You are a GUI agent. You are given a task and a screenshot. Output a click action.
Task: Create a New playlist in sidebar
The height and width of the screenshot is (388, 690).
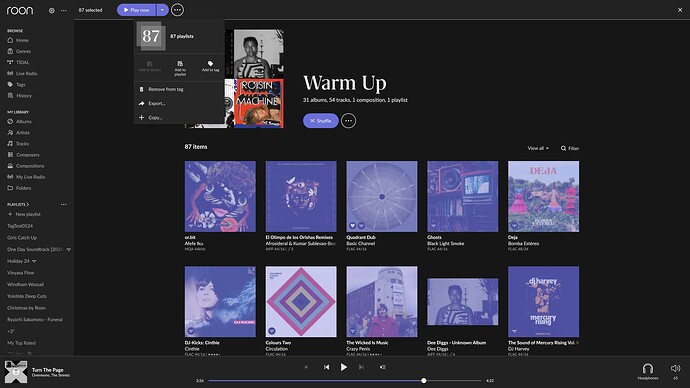pos(24,214)
